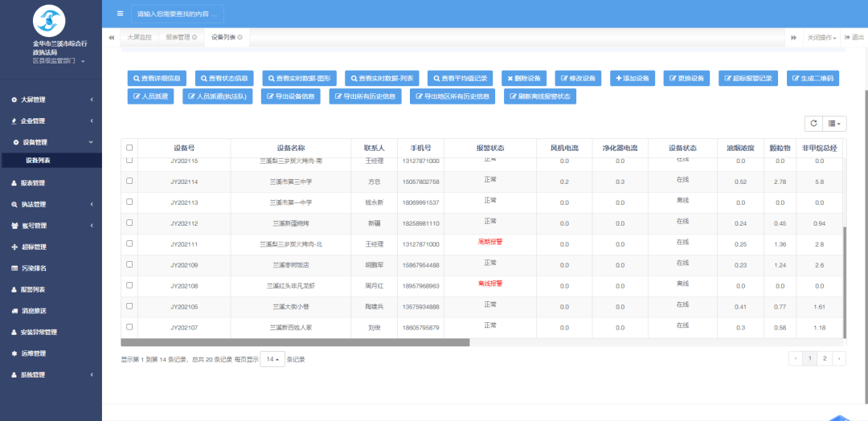
Task: Click 导出地区所有历史信息 button
Action: (452, 96)
